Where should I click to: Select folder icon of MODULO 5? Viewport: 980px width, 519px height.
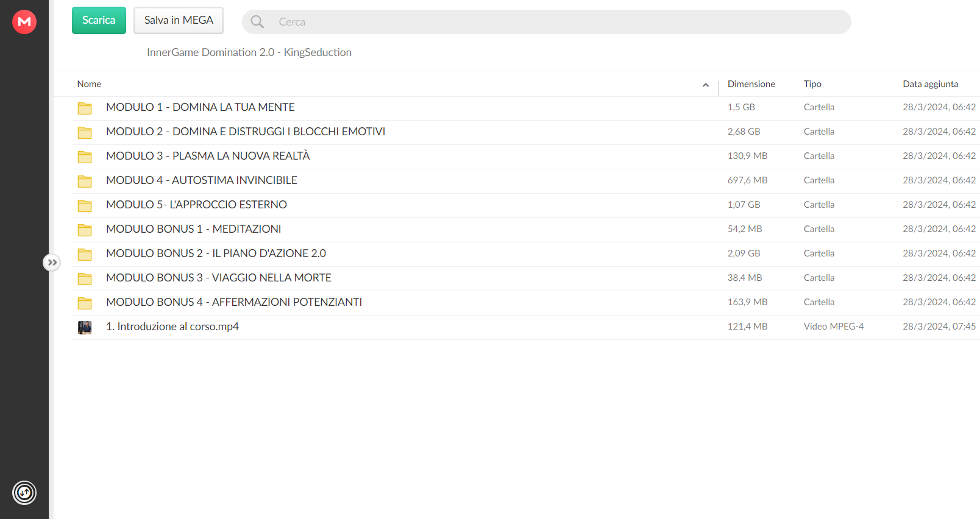[85, 206]
